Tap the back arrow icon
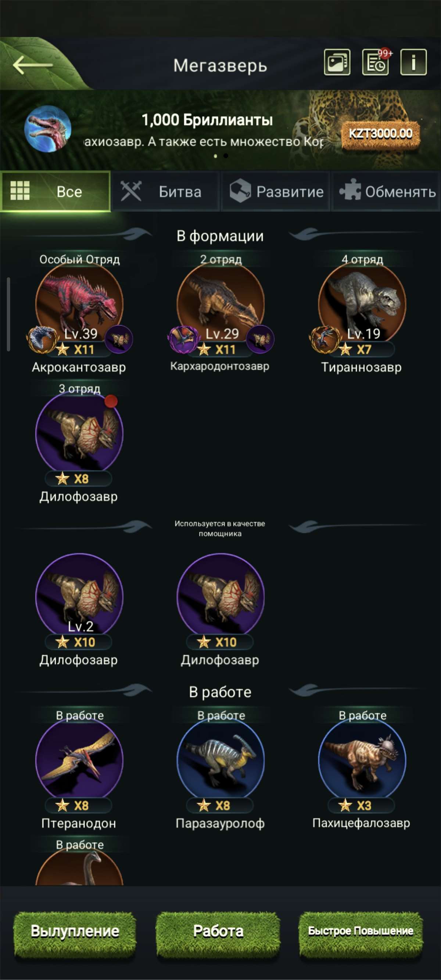Screen dimensions: 441x980 33,65
